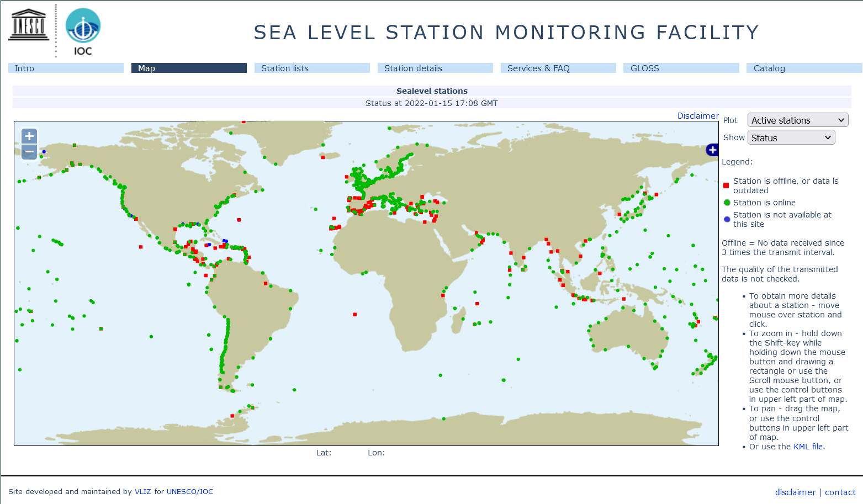The height and width of the screenshot is (504, 863).
Task: Go to the Intro tab
Action: click(66, 68)
